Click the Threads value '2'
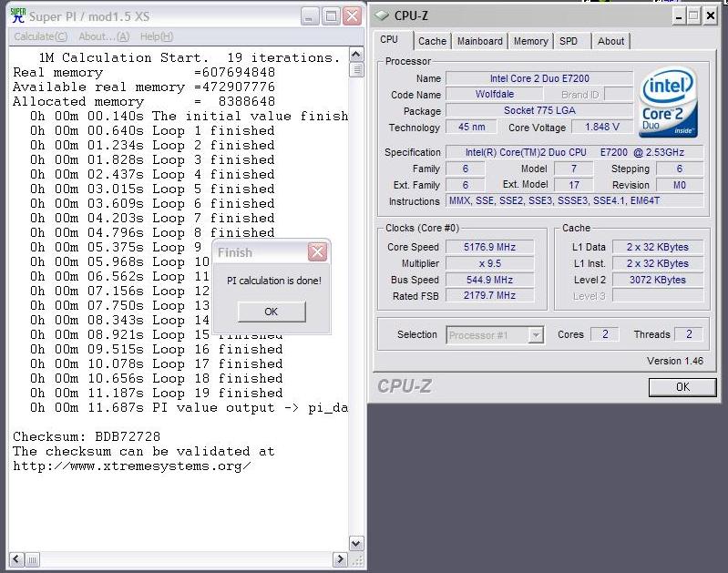This screenshot has width=728, height=573. pos(689,334)
